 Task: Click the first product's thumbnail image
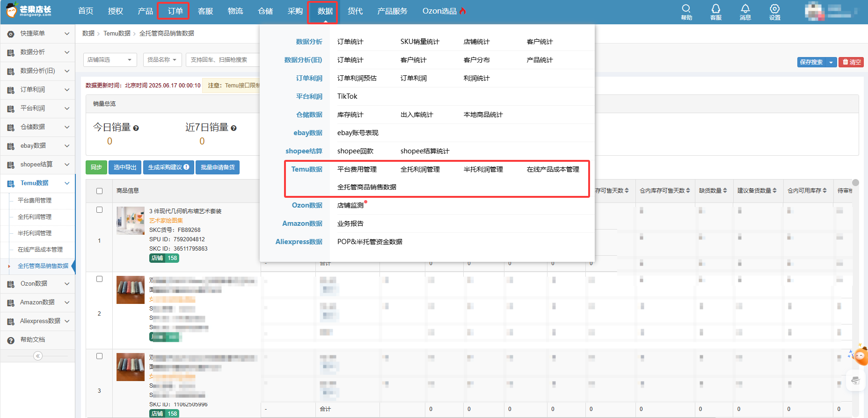[x=130, y=220]
